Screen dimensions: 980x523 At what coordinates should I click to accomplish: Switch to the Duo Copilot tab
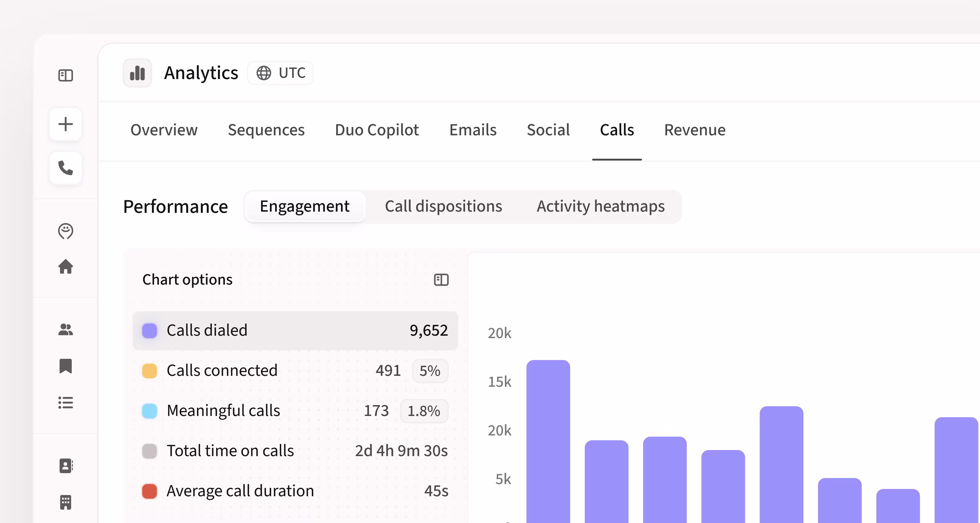tap(377, 130)
